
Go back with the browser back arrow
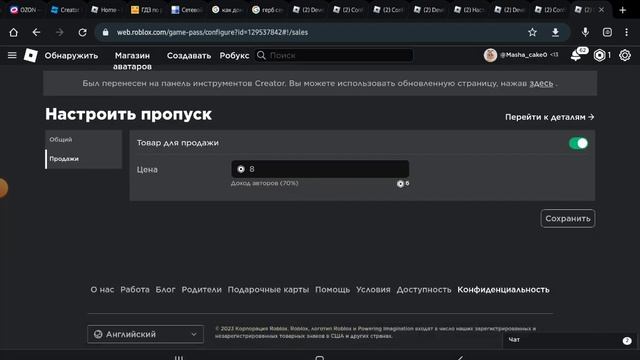36,32
